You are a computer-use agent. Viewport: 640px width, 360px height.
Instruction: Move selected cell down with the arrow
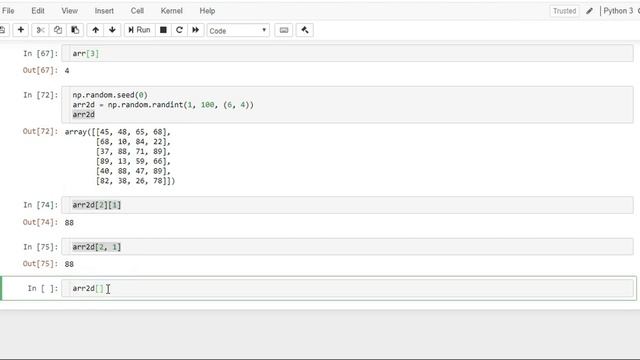pos(112,30)
